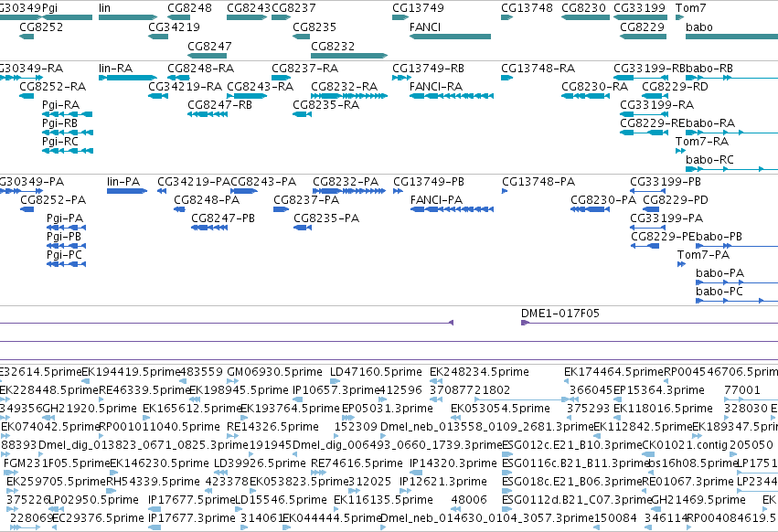Click the IP10657.3prime EST label
Screen dimensions: 778x532
click(336, 390)
